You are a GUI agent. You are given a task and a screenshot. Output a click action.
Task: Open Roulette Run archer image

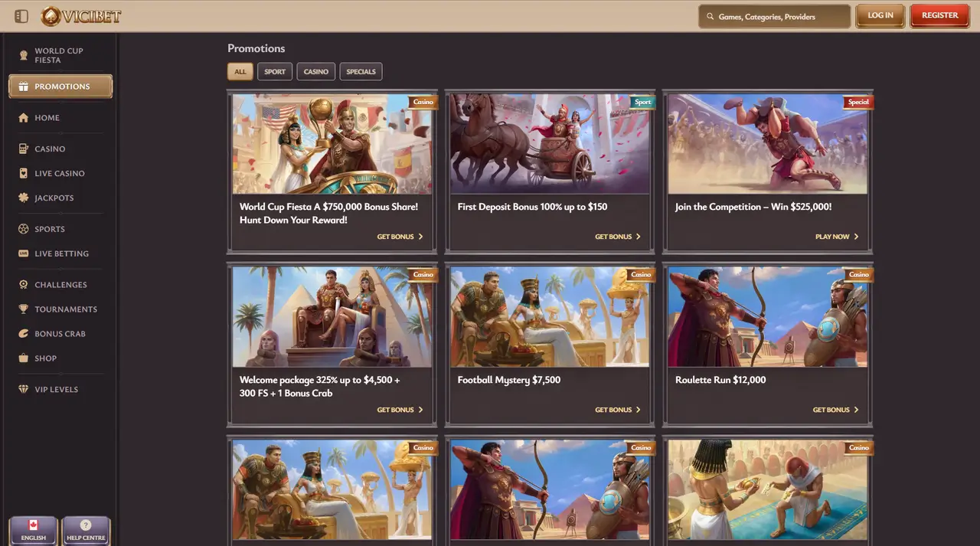pos(767,317)
